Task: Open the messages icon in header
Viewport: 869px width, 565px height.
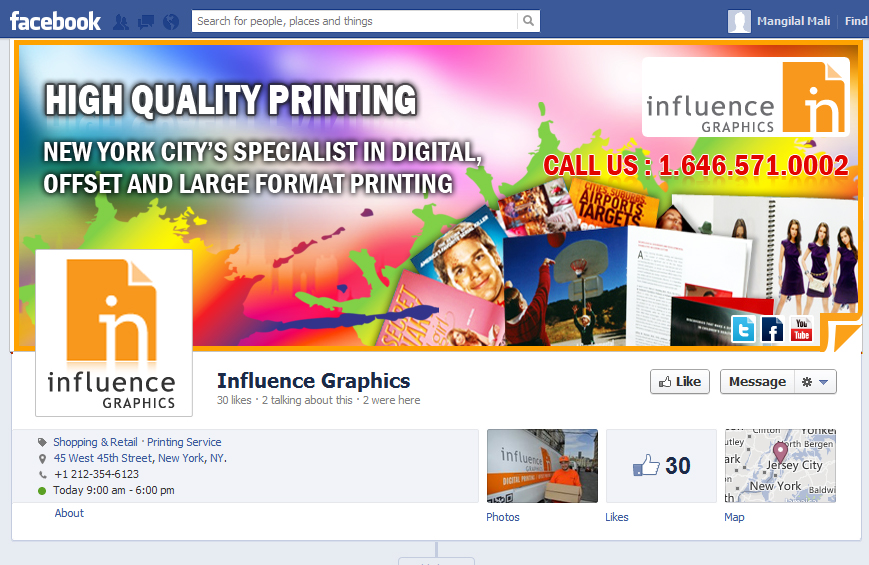Action: 146,22
